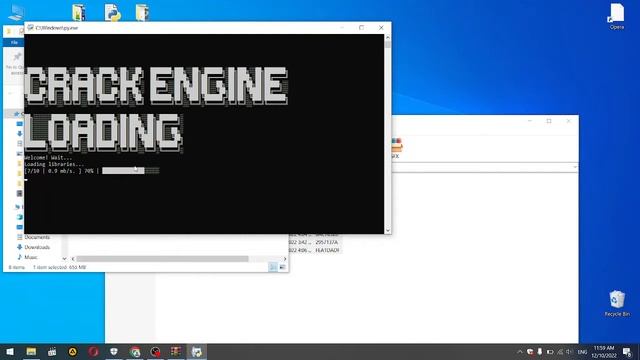Click Explorer scrollbar right arrow
The height and width of the screenshot is (360, 640).
(285, 259)
